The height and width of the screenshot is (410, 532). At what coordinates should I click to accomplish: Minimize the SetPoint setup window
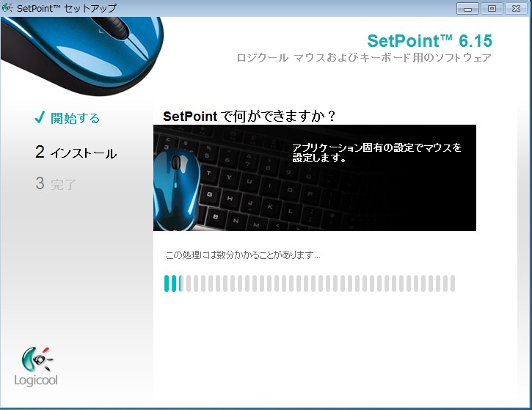point(467,9)
